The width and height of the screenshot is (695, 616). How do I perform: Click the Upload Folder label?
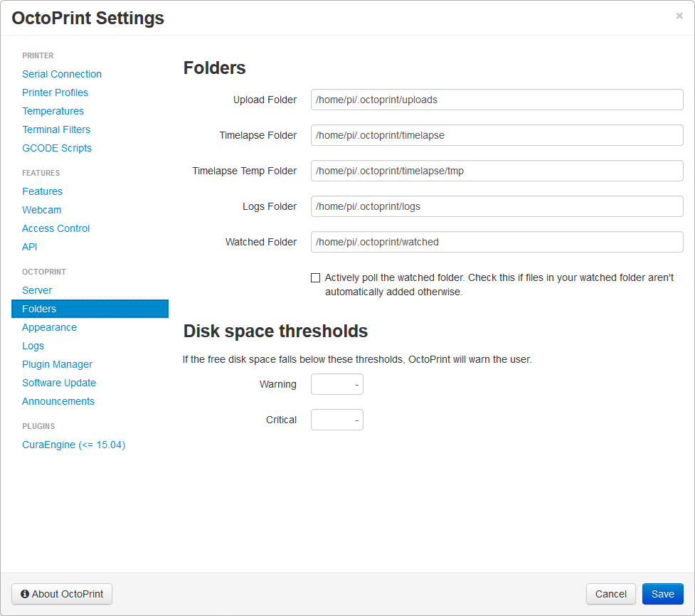(x=265, y=100)
